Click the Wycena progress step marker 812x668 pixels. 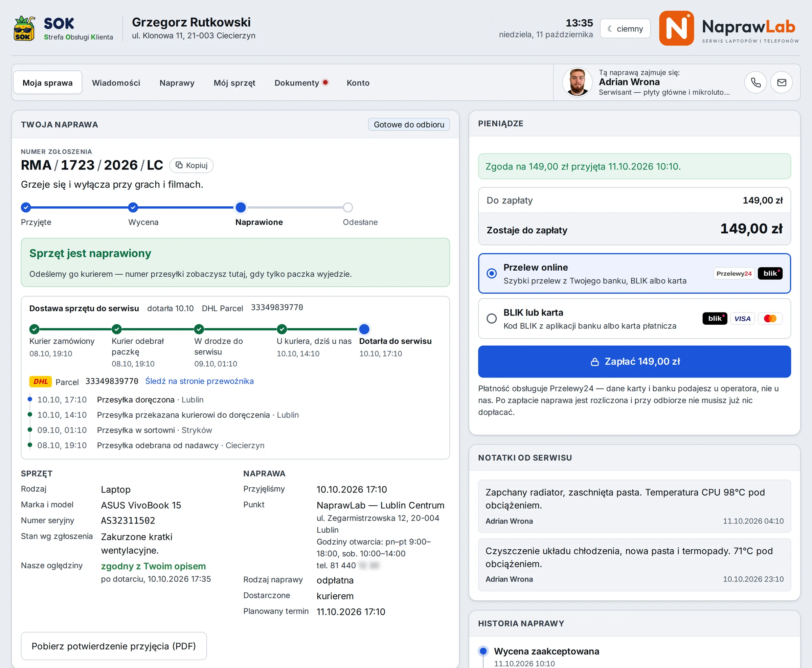point(133,207)
